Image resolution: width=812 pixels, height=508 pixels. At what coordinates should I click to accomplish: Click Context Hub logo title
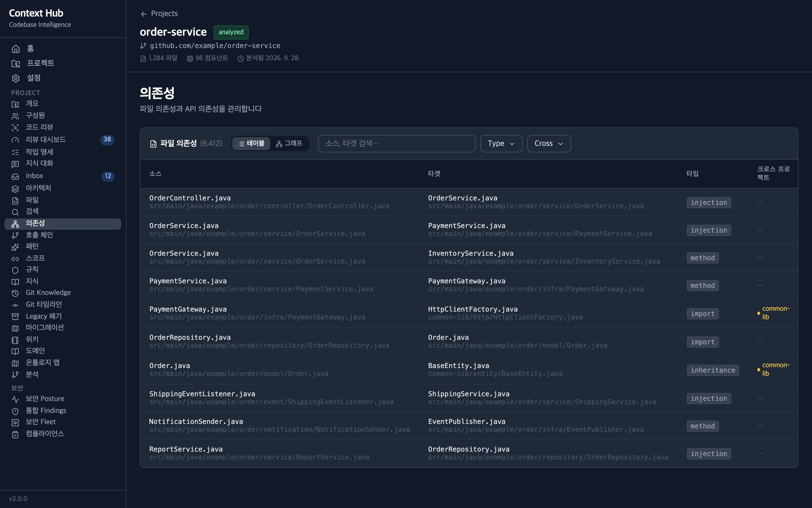36,13
